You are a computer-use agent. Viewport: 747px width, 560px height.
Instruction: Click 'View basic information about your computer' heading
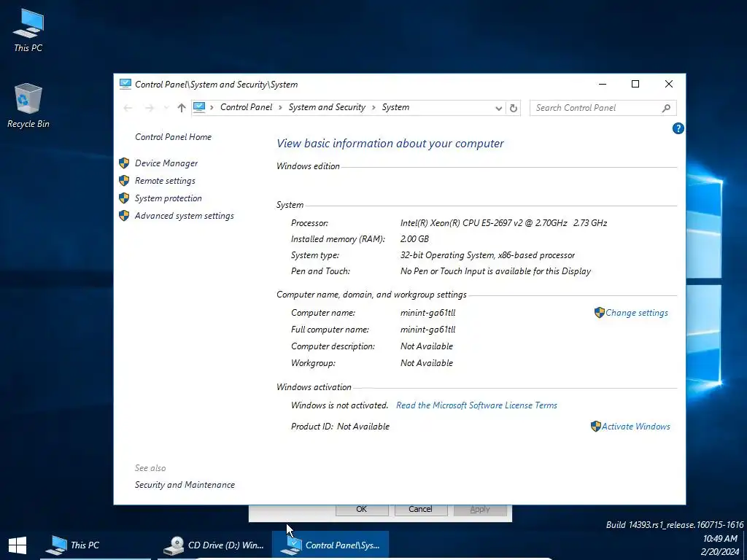point(390,144)
